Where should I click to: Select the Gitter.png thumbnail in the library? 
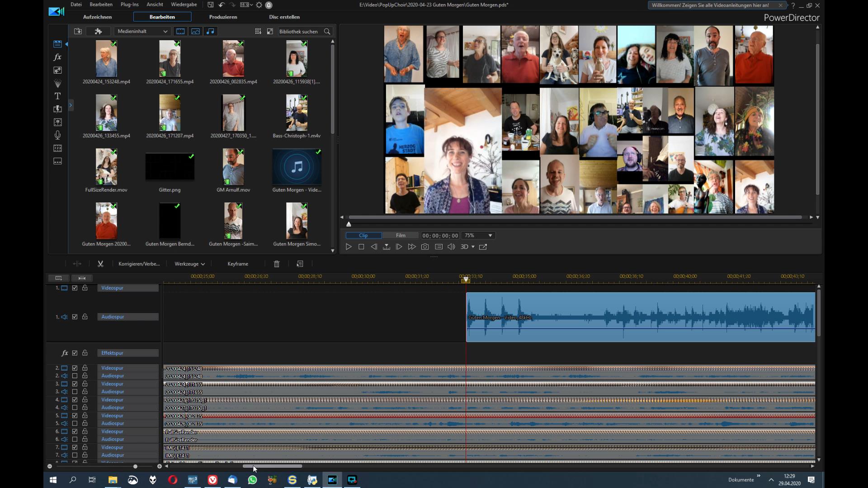[x=170, y=167]
